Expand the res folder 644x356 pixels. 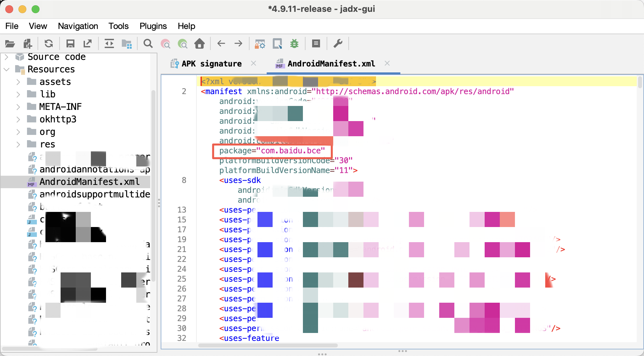(x=18, y=144)
